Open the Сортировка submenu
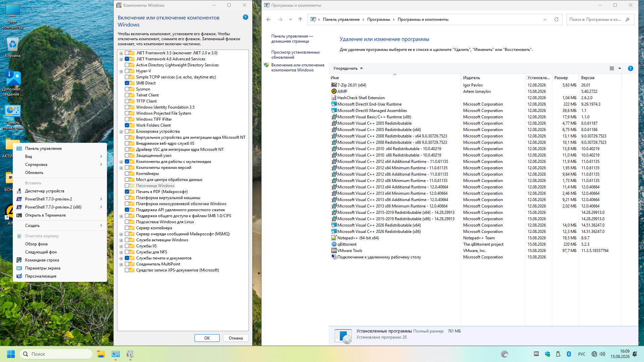644x362 pixels. (60, 165)
